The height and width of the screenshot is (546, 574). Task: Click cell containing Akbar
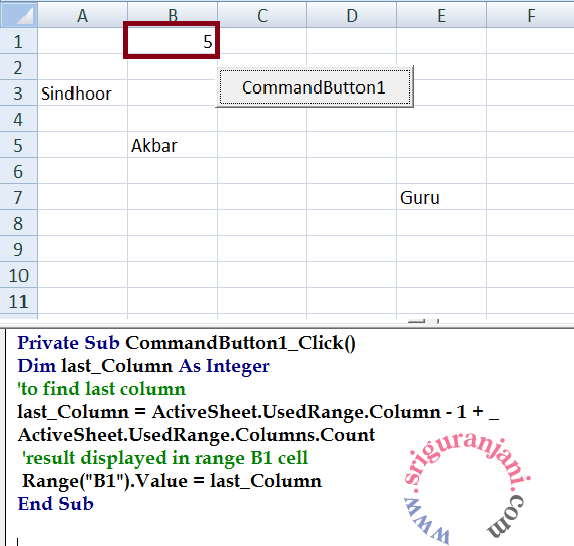172,145
